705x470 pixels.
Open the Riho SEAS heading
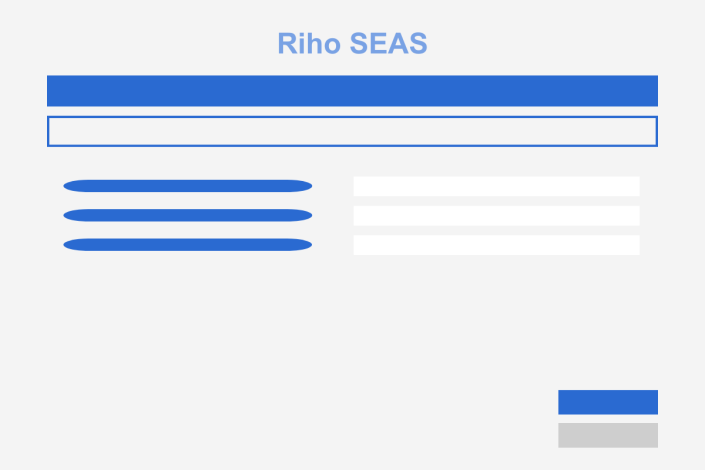pyautogui.click(x=352, y=44)
